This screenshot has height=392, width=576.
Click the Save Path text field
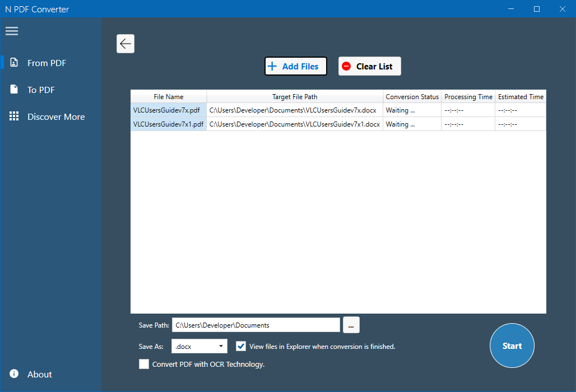(x=256, y=325)
